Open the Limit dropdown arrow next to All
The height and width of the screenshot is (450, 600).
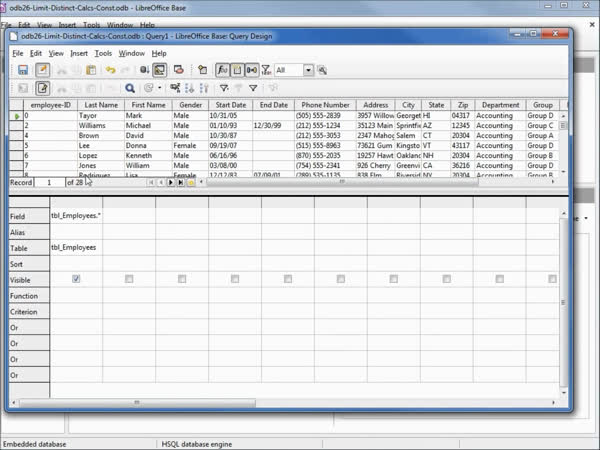308,70
